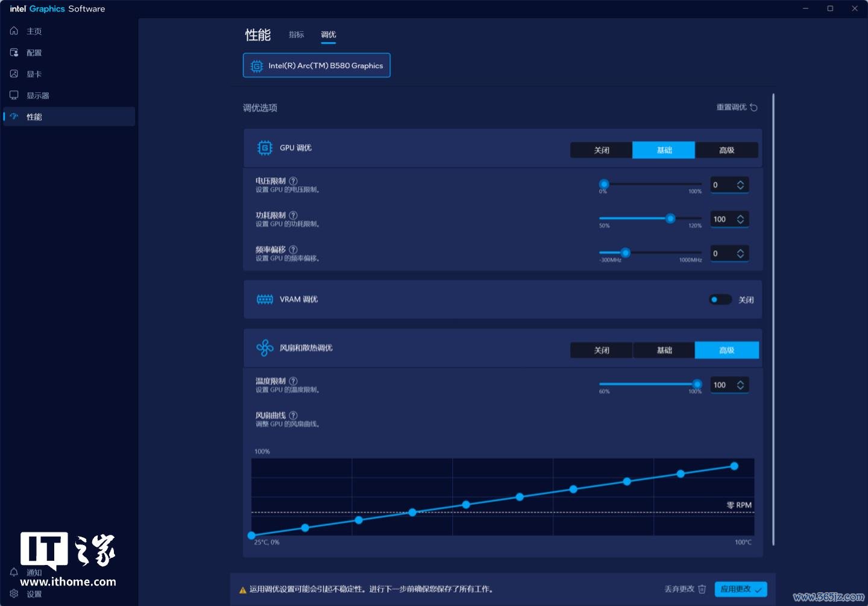Click the last fan curve point at 100°C
Viewport: 868px width, 606px height.
[x=734, y=466]
